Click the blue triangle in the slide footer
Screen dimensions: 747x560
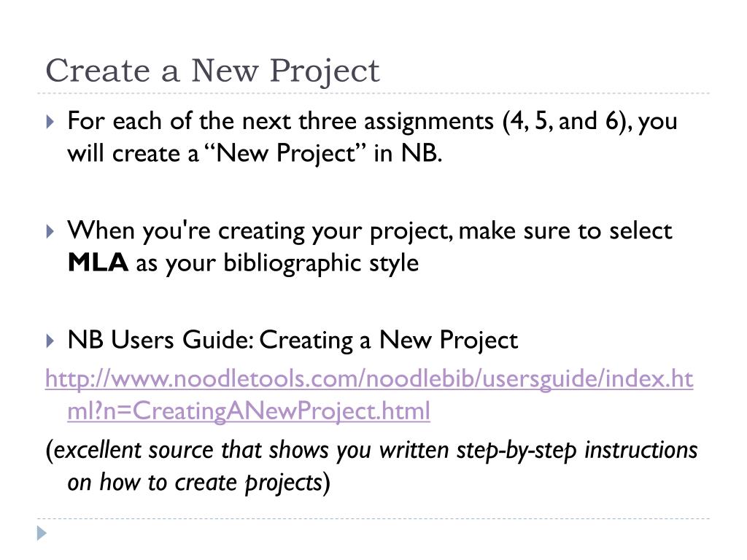pyautogui.click(x=42, y=533)
